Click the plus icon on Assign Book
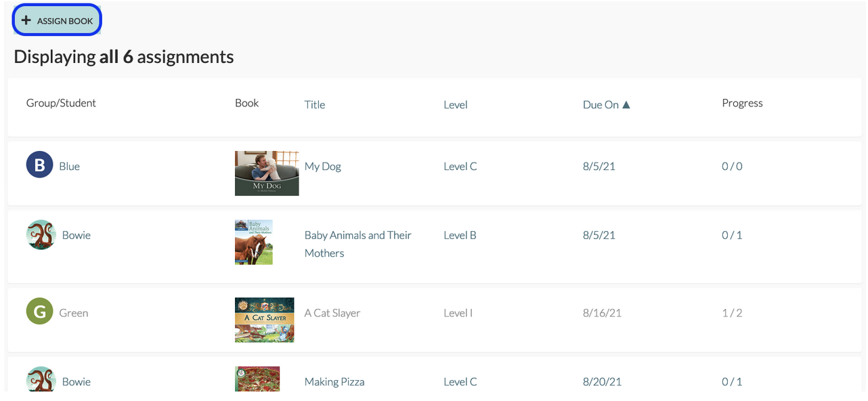The image size is (868, 401). pyautogui.click(x=26, y=21)
